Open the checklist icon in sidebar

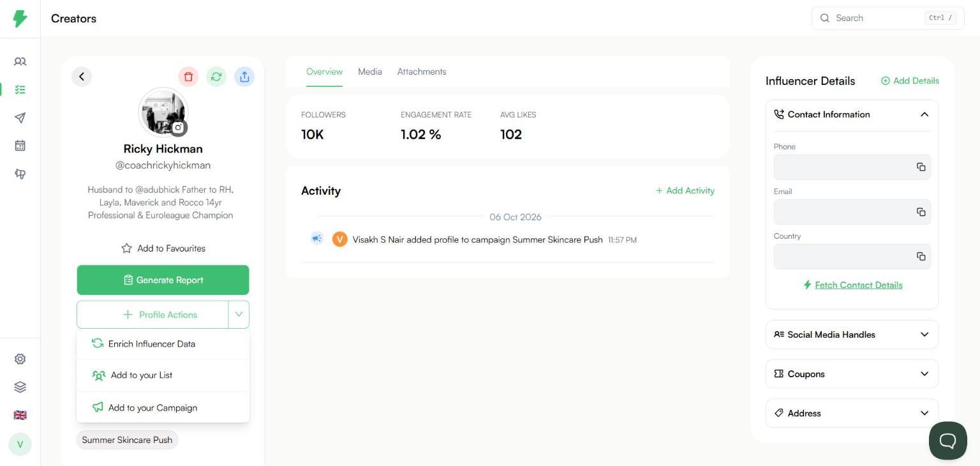click(x=20, y=90)
